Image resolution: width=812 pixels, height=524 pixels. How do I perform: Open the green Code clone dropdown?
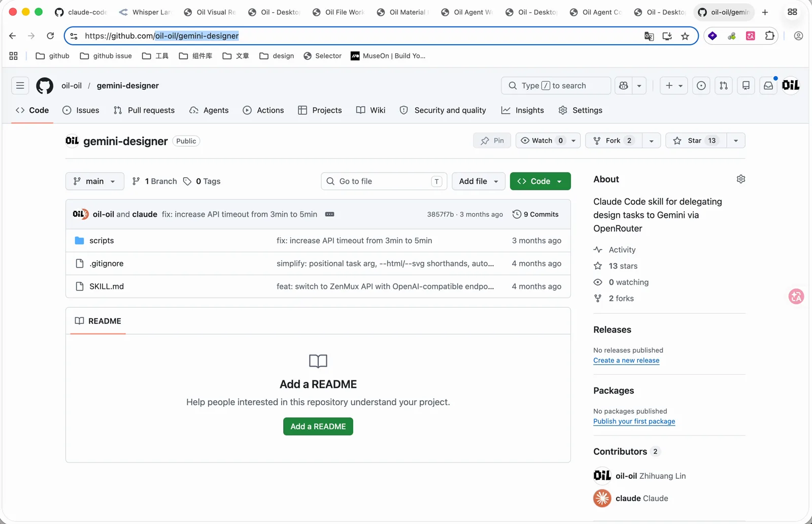(x=540, y=181)
